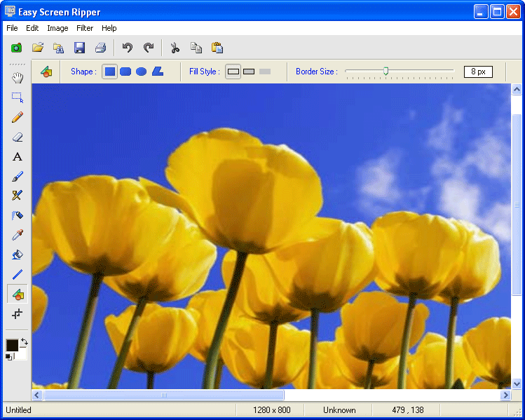This screenshot has width=525, height=420.
Task: Select the Pencil tool
Action: tap(18, 117)
